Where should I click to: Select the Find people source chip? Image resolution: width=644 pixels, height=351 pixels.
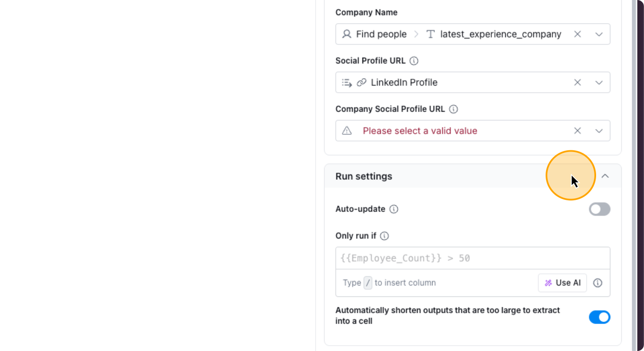click(x=375, y=34)
